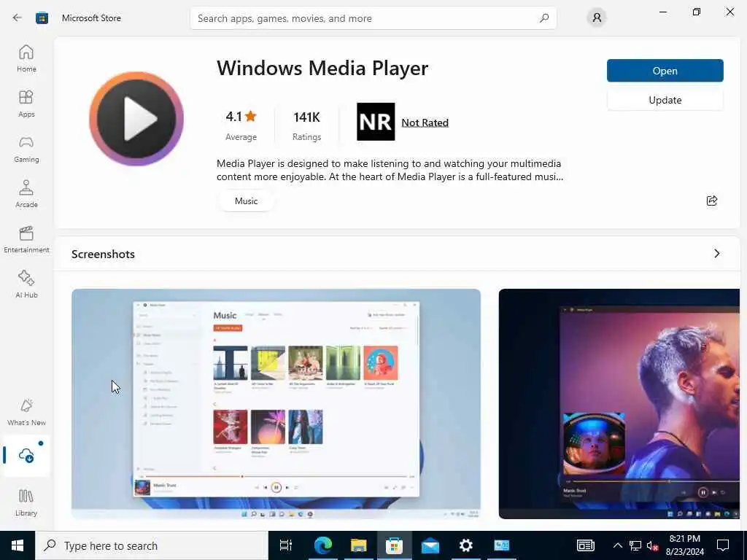
Task: Click the app description text to expand
Action: (390, 170)
